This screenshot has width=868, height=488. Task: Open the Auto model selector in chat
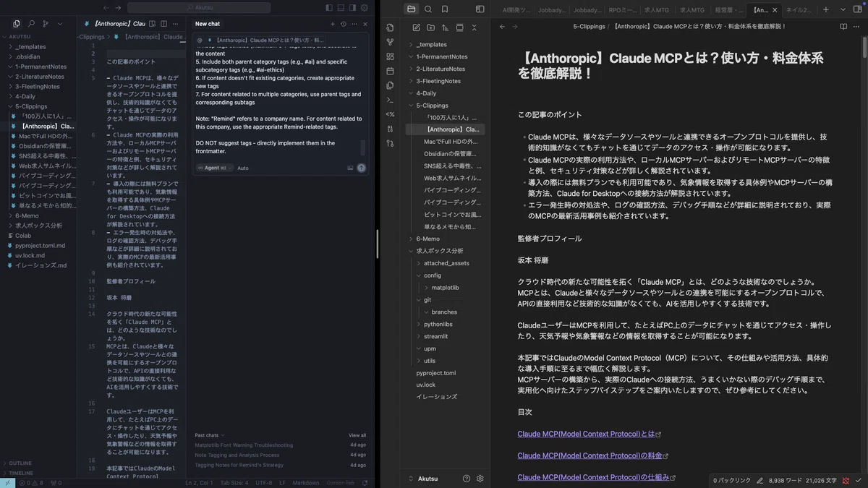pyautogui.click(x=243, y=168)
